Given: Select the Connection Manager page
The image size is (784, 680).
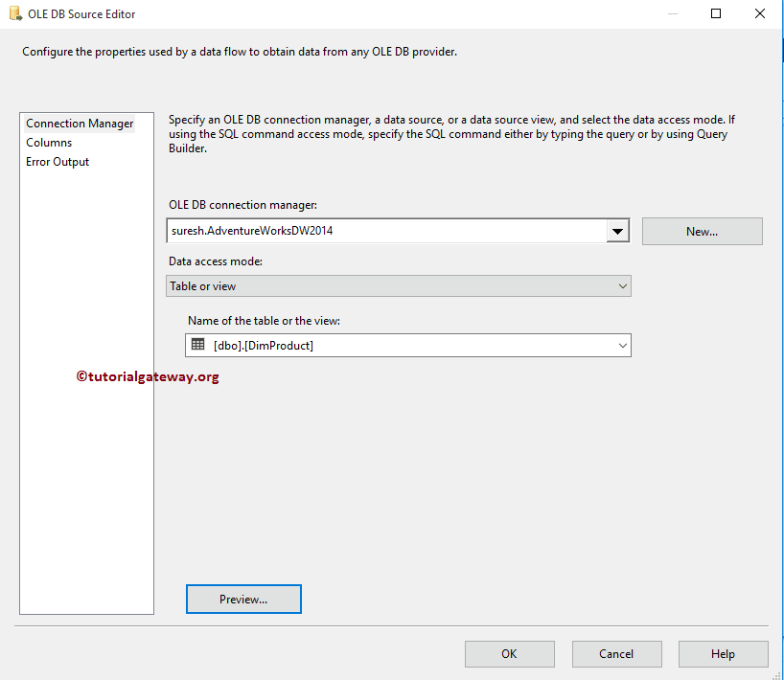Looking at the screenshot, I should point(79,123).
